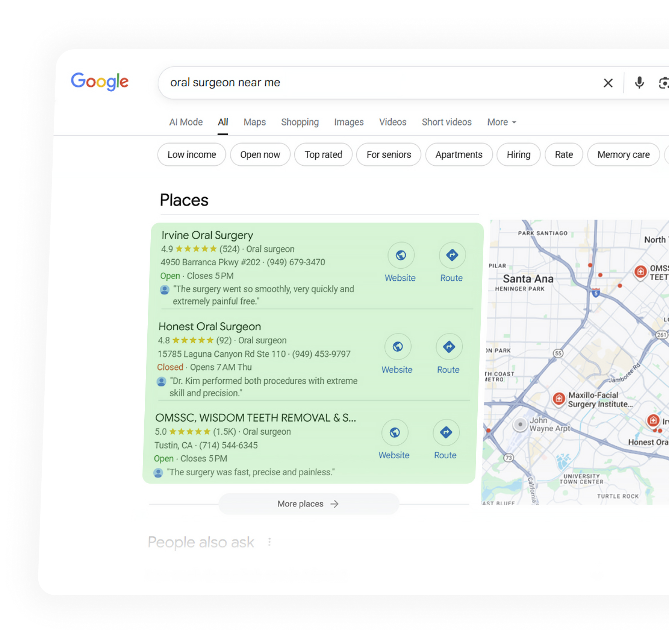Image resolution: width=669 pixels, height=644 pixels.
Task: Start voice search with microphone icon
Action: (639, 83)
